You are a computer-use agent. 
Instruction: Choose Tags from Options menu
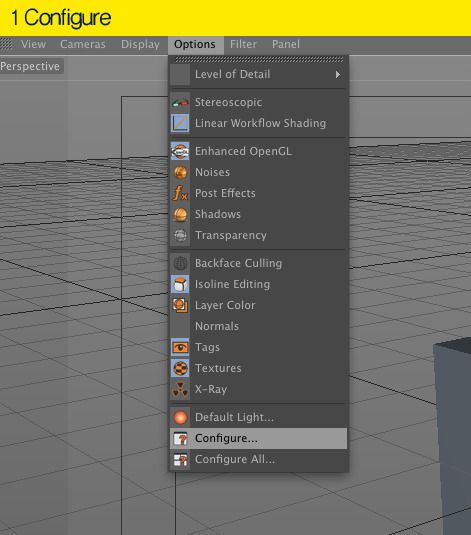pos(258,347)
